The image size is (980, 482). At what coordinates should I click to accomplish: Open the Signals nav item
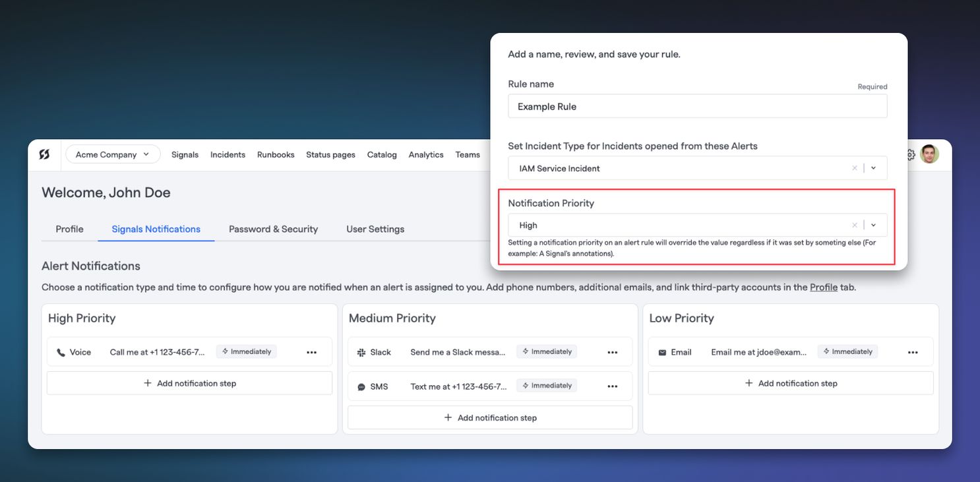(185, 154)
